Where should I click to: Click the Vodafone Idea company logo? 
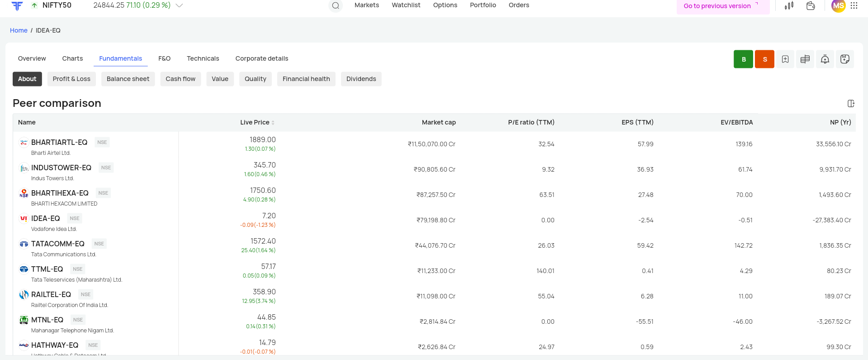coord(24,219)
